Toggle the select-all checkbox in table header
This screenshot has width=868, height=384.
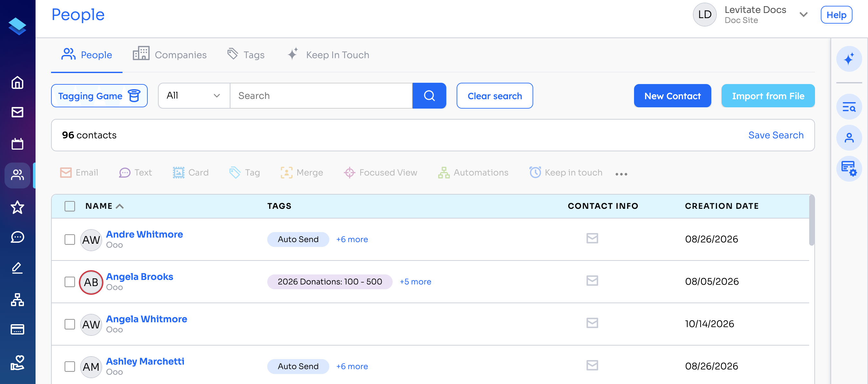click(70, 206)
